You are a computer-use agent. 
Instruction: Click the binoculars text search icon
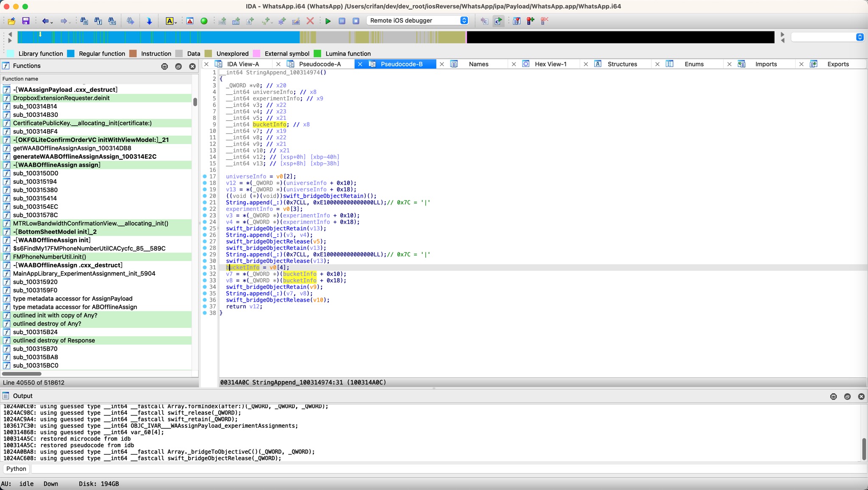point(98,21)
